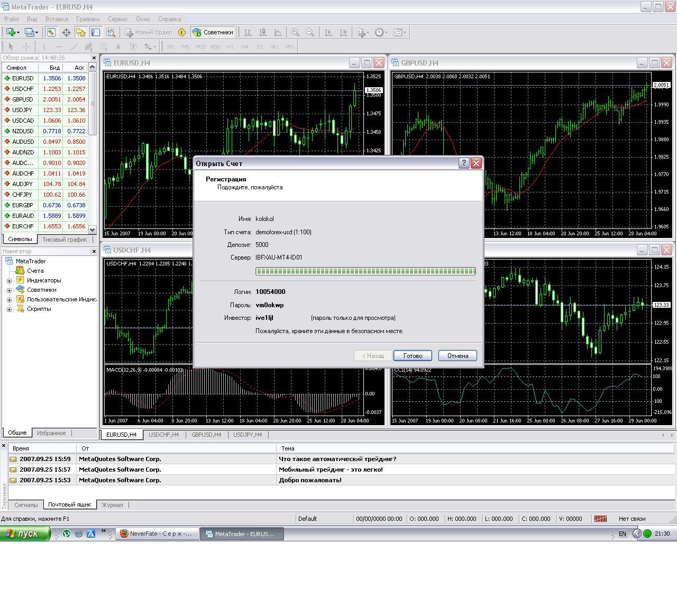
Task: Switch to line chart icon
Action: tap(277, 32)
